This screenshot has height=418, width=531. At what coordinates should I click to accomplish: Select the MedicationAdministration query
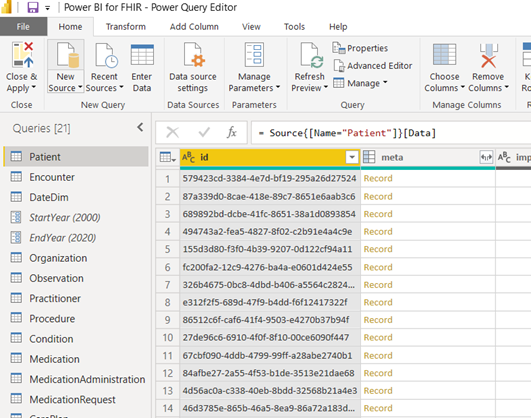(x=76, y=379)
